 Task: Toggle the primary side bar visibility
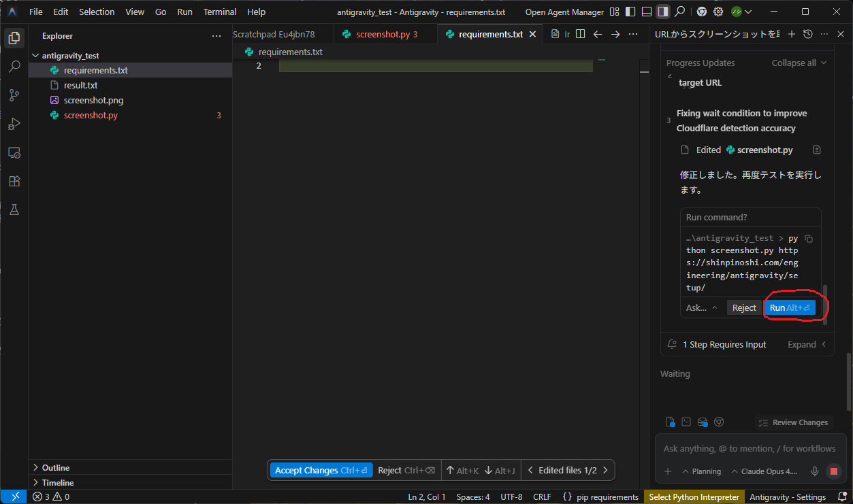coord(630,12)
